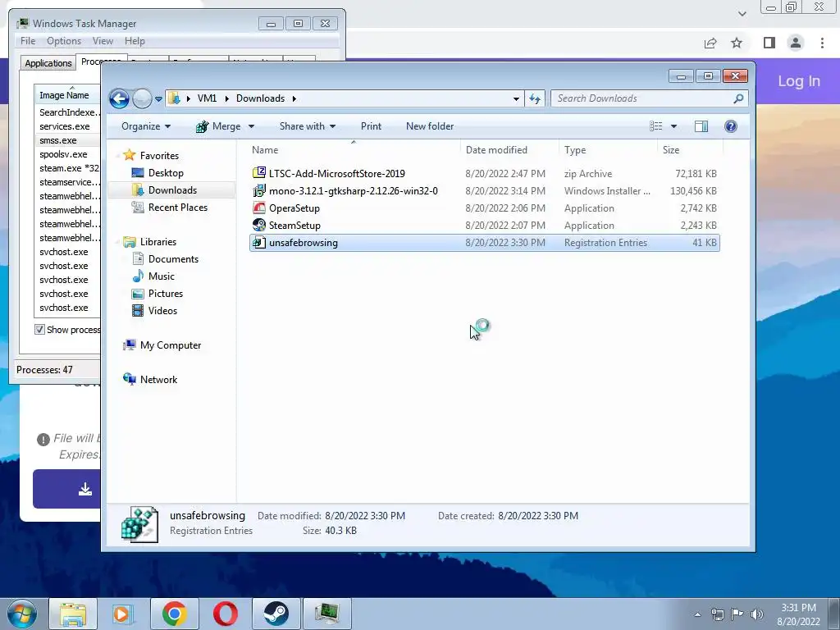Click the Log In link in browser

(x=799, y=81)
